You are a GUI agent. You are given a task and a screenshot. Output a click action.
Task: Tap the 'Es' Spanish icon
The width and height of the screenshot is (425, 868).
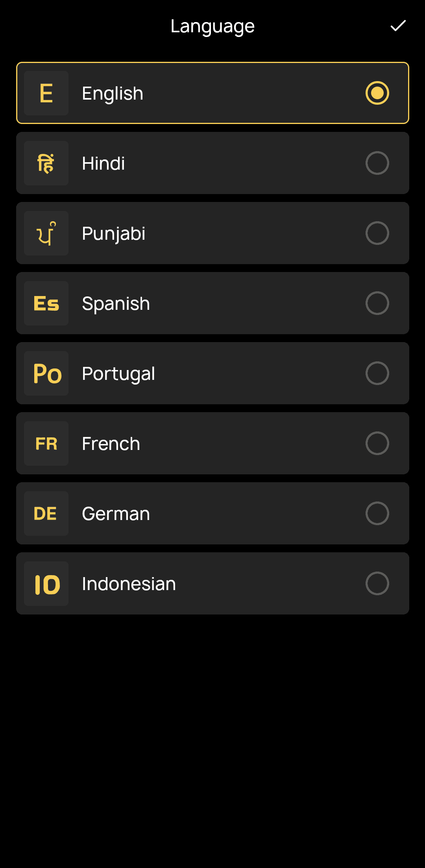tap(46, 304)
